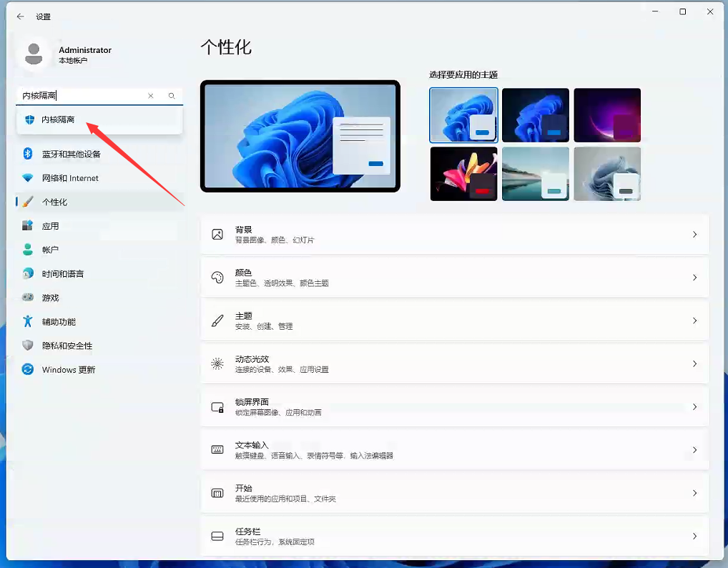Open the 颜色 settings row title
Viewport: 728px width, 568px height.
point(243,273)
